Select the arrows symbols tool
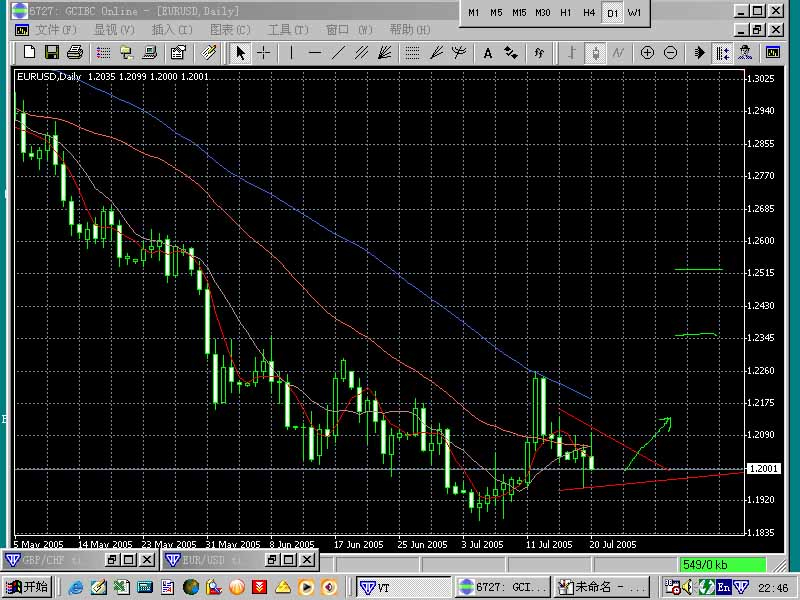The image size is (800, 600). [511, 53]
